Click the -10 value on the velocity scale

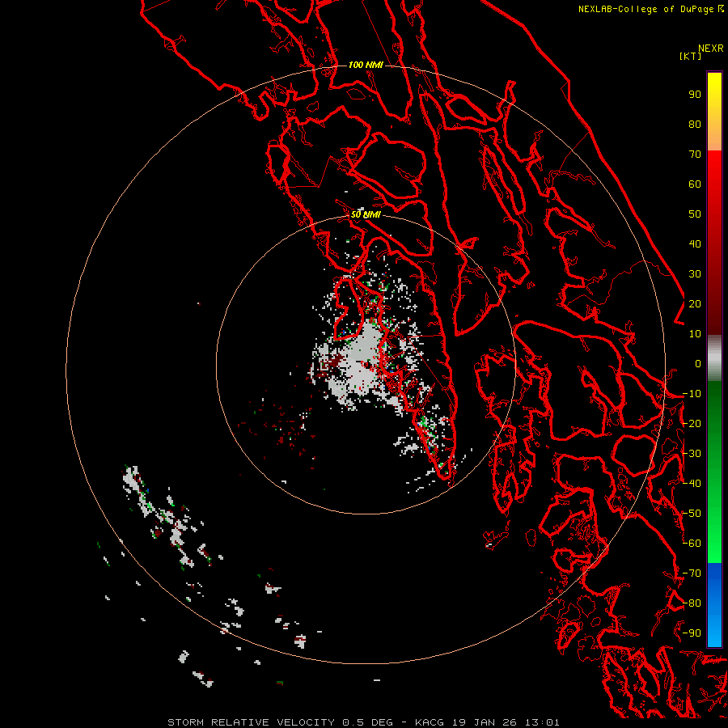(x=692, y=394)
